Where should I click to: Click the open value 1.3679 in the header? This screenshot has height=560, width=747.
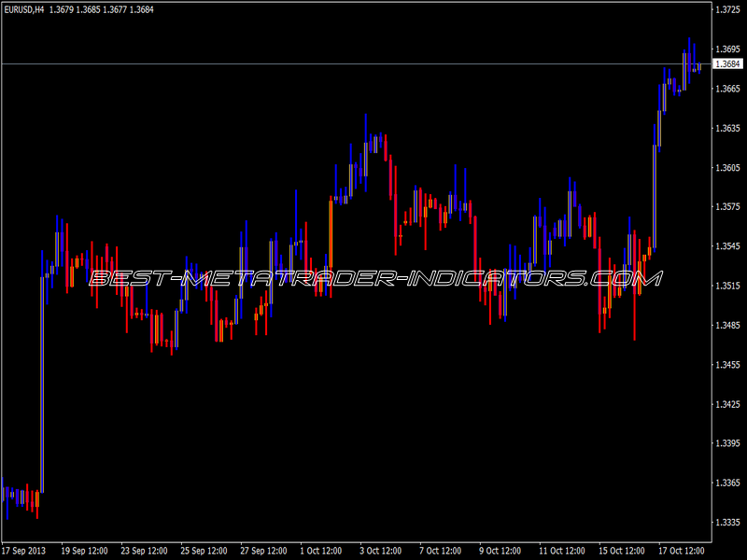point(62,9)
